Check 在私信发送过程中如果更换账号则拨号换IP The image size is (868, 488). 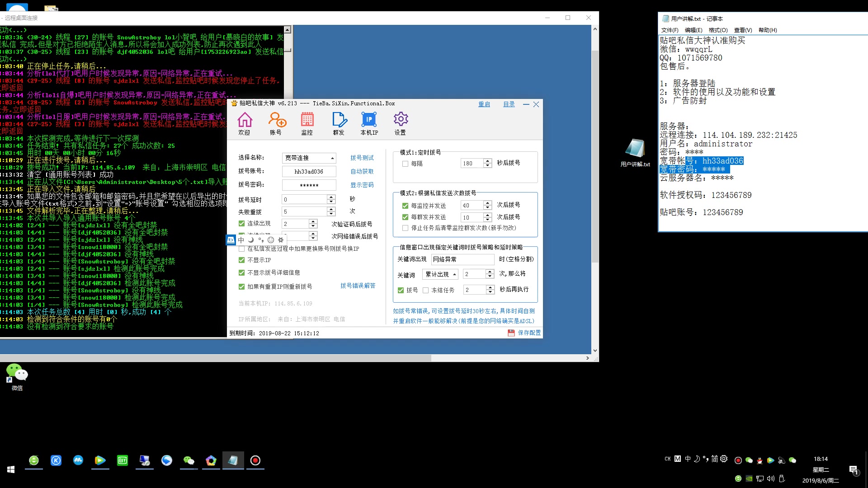pyautogui.click(x=241, y=249)
